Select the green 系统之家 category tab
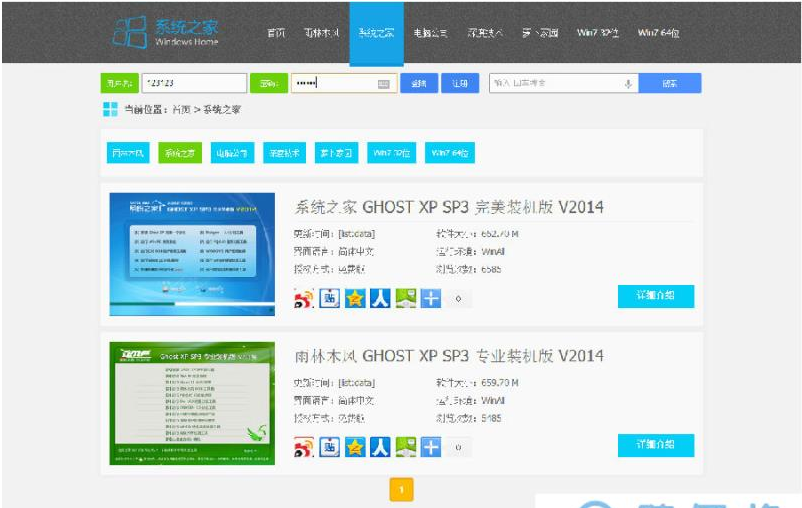The image size is (802, 508). pos(181,153)
